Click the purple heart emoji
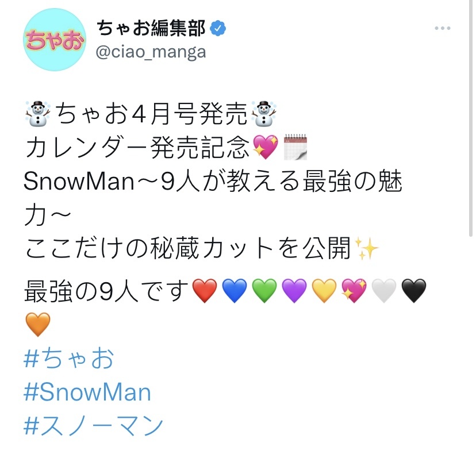 tap(294, 291)
